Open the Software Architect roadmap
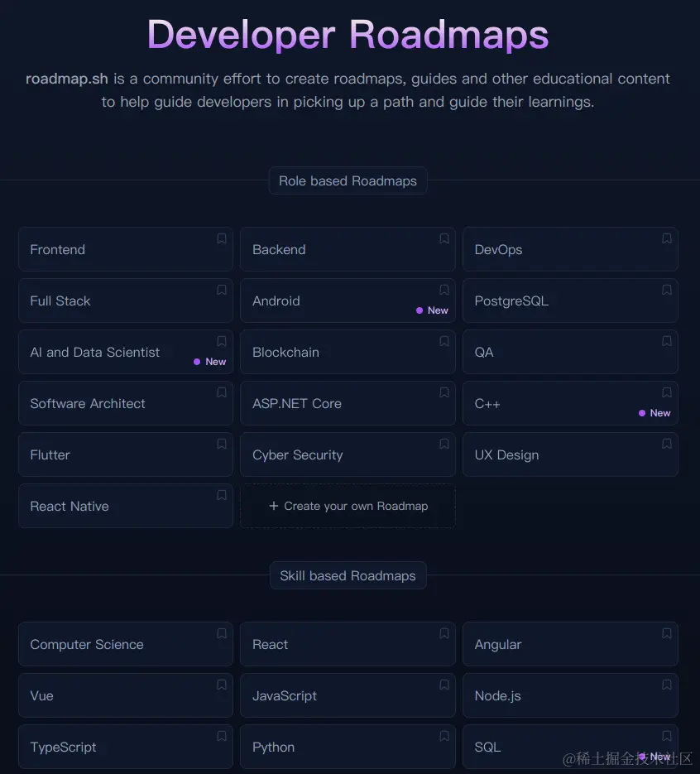The image size is (700, 774). (x=125, y=403)
